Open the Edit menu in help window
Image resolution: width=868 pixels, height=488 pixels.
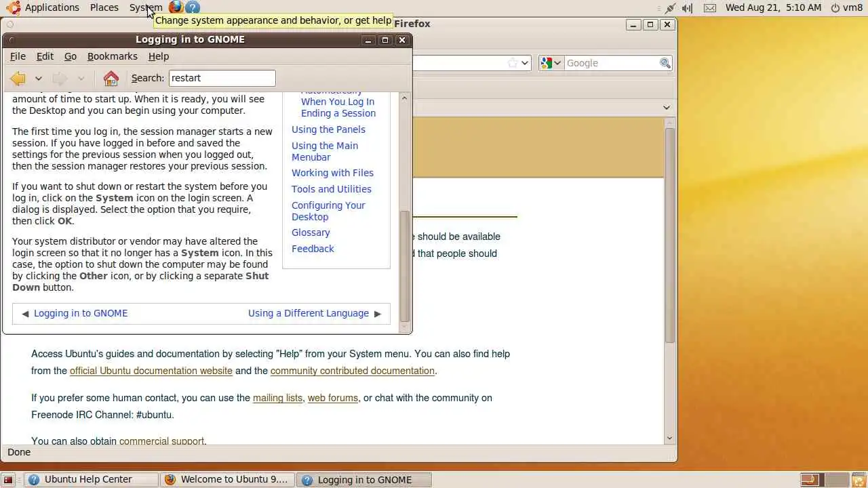click(45, 56)
